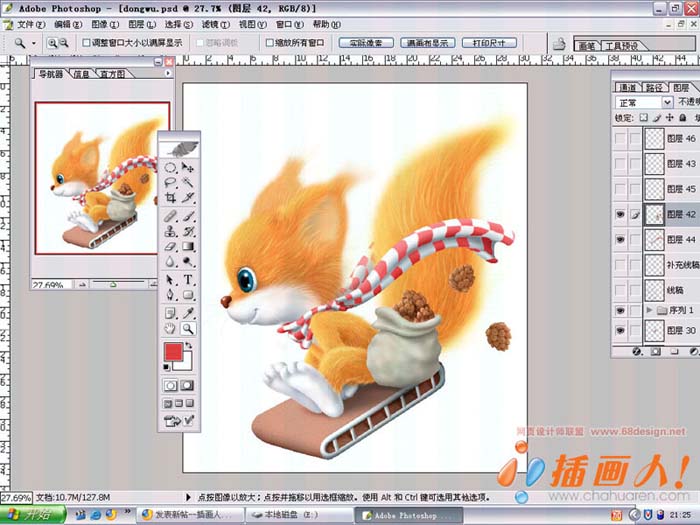Image resolution: width=700 pixels, height=525 pixels.
Task: Switch to Quick Mask mode
Action: tap(187, 385)
